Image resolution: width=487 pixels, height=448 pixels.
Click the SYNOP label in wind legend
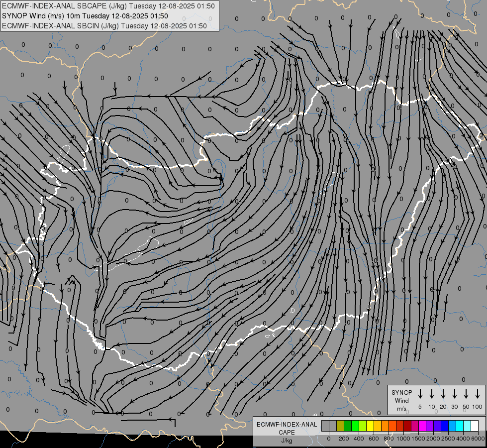[402, 393]
